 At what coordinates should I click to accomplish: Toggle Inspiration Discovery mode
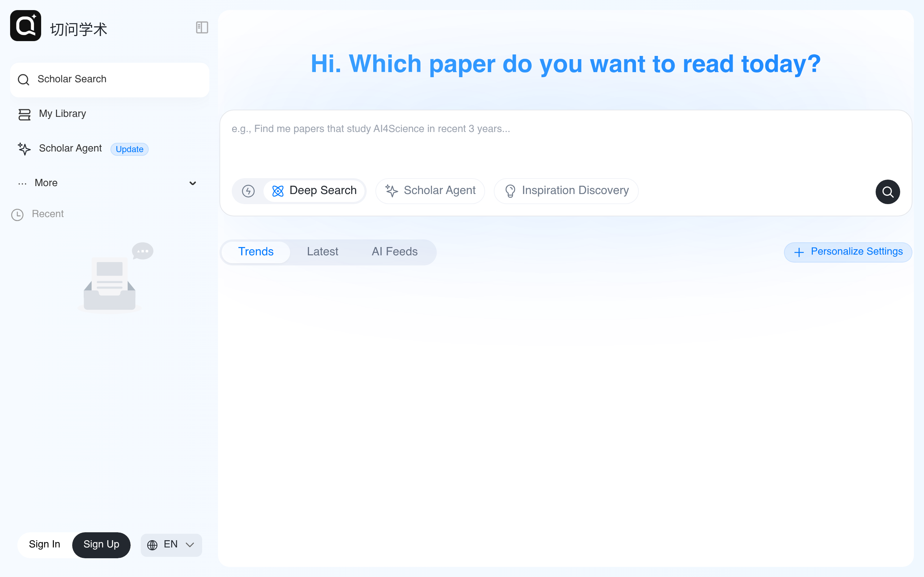pyautogui.click(x=566, y=191)
